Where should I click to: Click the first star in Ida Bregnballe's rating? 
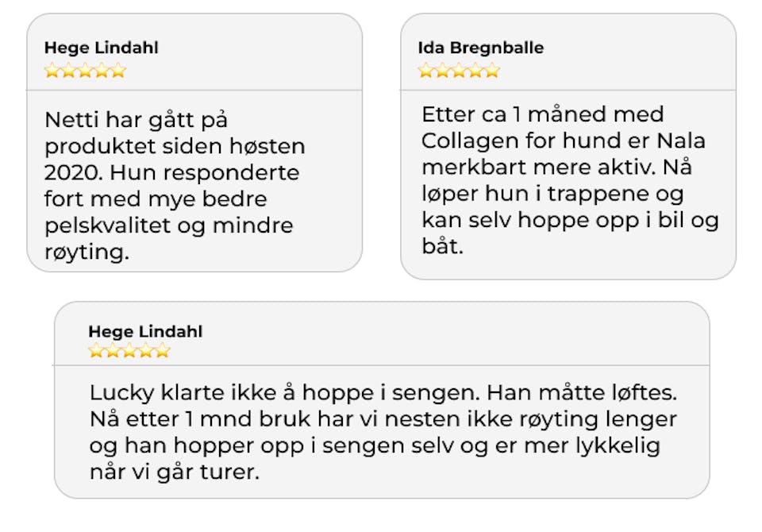point(426,71)
